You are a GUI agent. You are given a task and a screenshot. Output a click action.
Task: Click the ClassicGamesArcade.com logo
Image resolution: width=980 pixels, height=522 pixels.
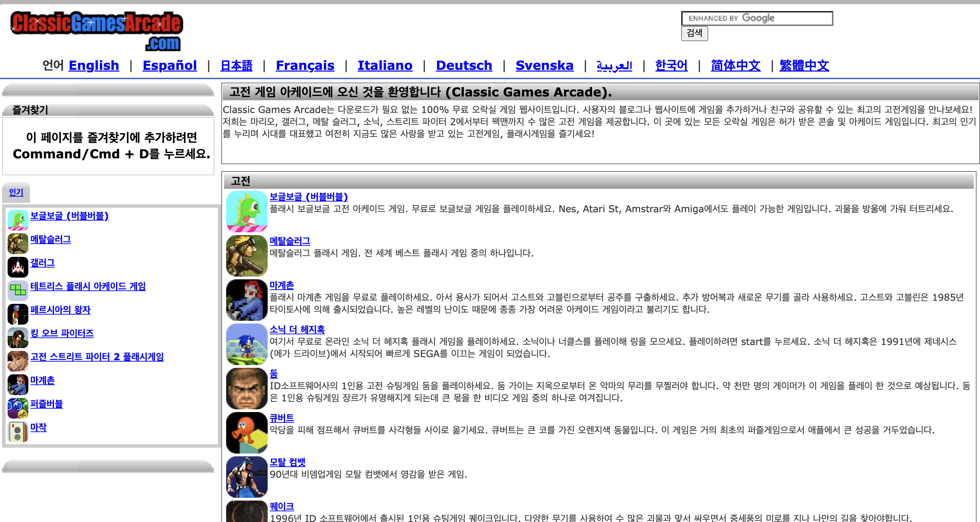pyautogui.click(x=96, y=30)
